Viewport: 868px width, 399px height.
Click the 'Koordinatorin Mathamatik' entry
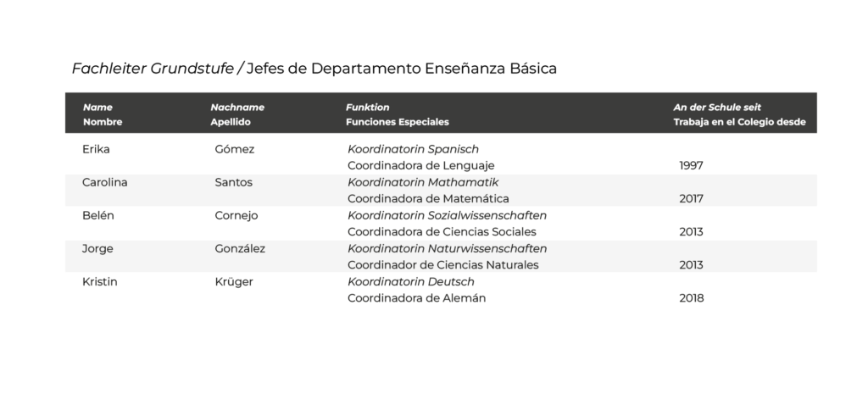(x=423, y=182)
